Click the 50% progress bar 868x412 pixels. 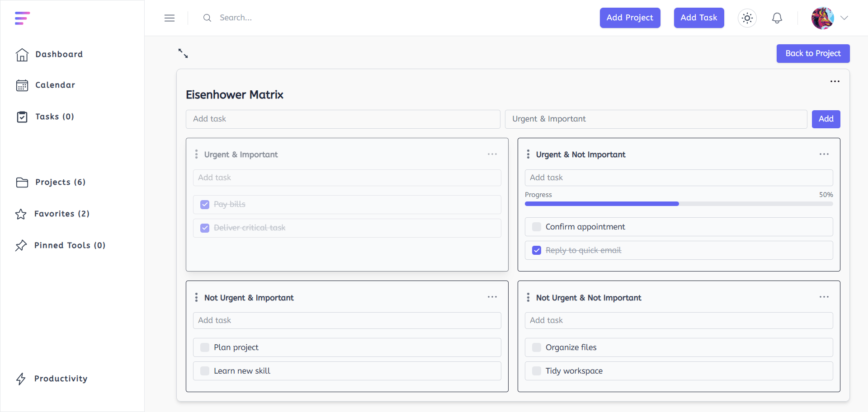tap(679, 204)
